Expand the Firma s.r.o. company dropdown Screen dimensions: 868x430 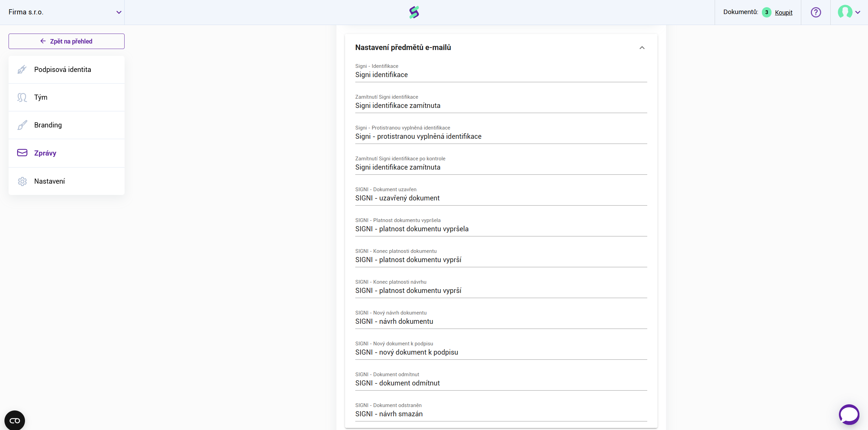pos(118,12)
